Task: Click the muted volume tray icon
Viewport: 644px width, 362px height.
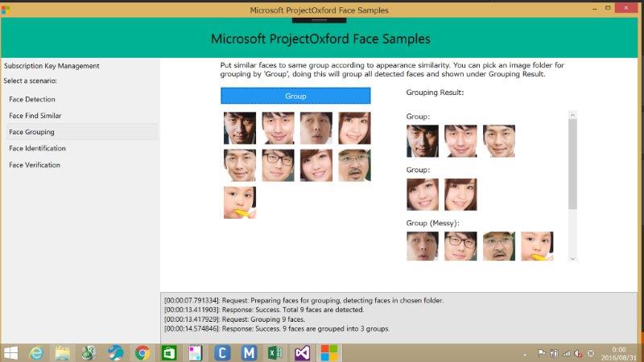Action: pos(578,353)
